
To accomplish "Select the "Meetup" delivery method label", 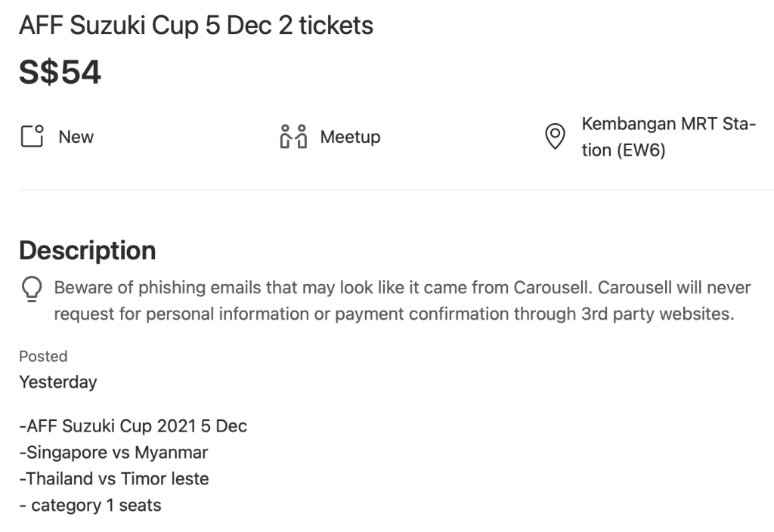I will 350,137.
